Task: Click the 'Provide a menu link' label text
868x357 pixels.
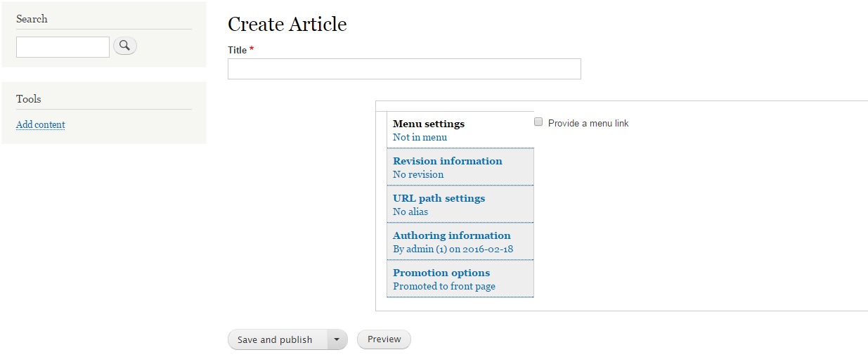Action: pyautogui.click(x=588, y=123)
